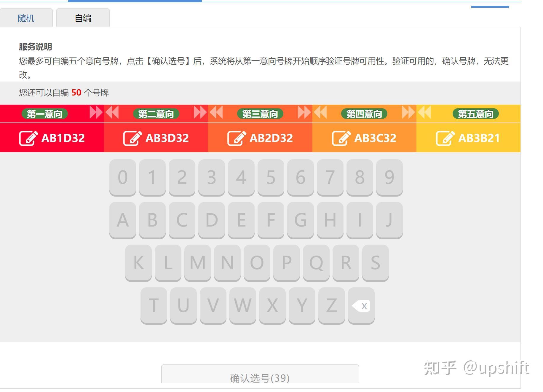Select the 第二意向 label
543x392 pixels.
(x=156, y=114)
